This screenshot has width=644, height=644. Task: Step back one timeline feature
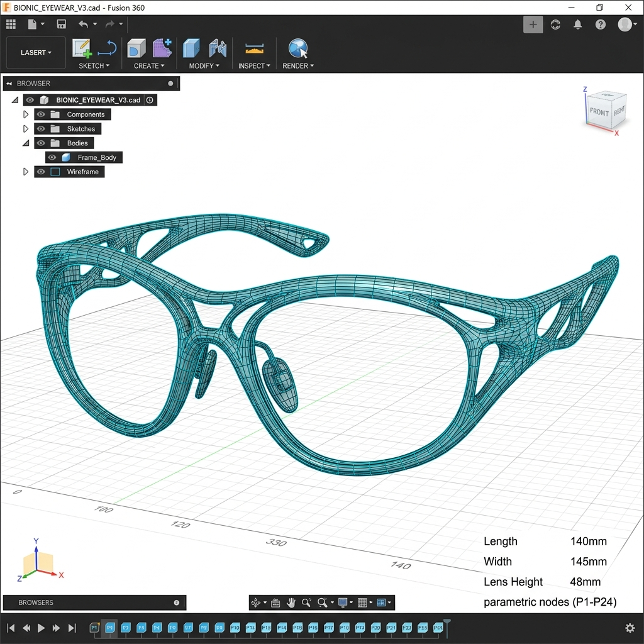pos(26,628)
